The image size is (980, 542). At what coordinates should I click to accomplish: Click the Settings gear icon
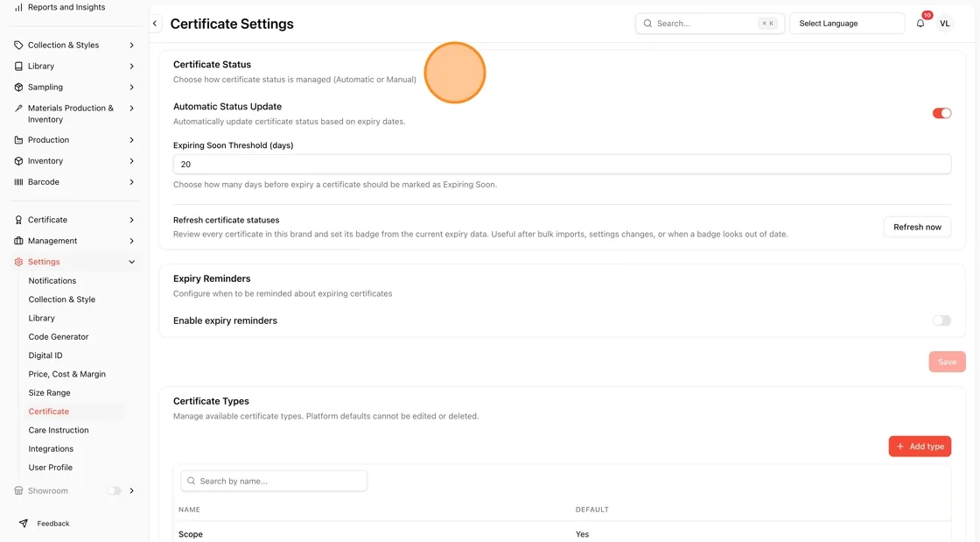click(x=18, y=262)
